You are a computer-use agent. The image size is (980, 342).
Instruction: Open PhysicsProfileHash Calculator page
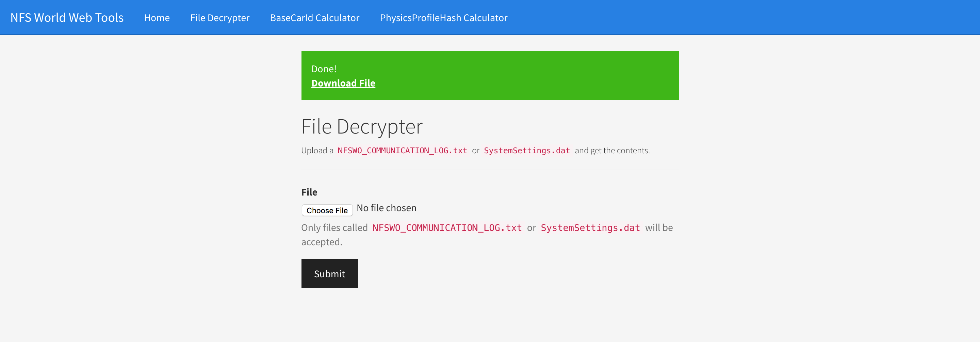coord(444,17)
